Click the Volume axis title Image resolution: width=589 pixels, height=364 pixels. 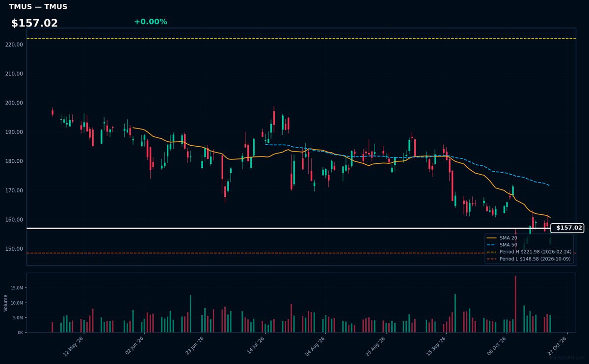pyautogui.click(x=6, y=303)
